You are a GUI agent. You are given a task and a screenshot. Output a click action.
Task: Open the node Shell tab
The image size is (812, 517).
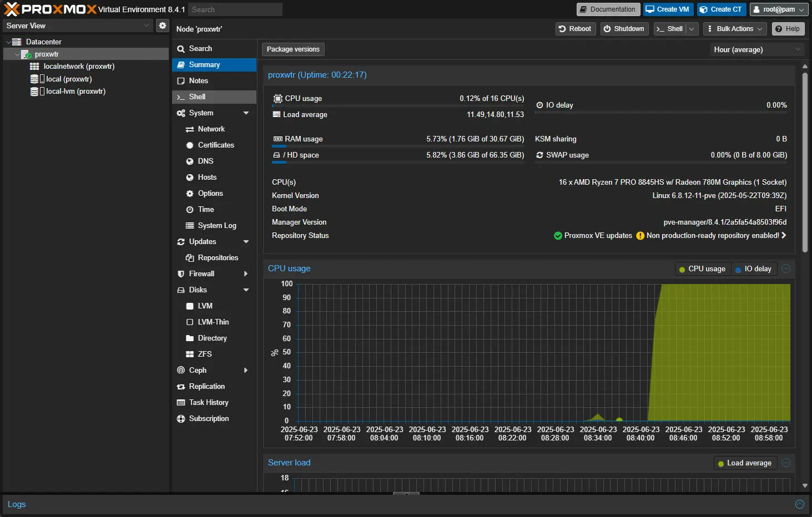197,97
